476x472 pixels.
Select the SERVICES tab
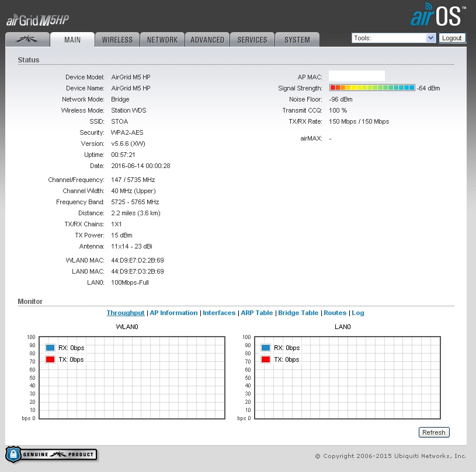(x=252, y=40)
